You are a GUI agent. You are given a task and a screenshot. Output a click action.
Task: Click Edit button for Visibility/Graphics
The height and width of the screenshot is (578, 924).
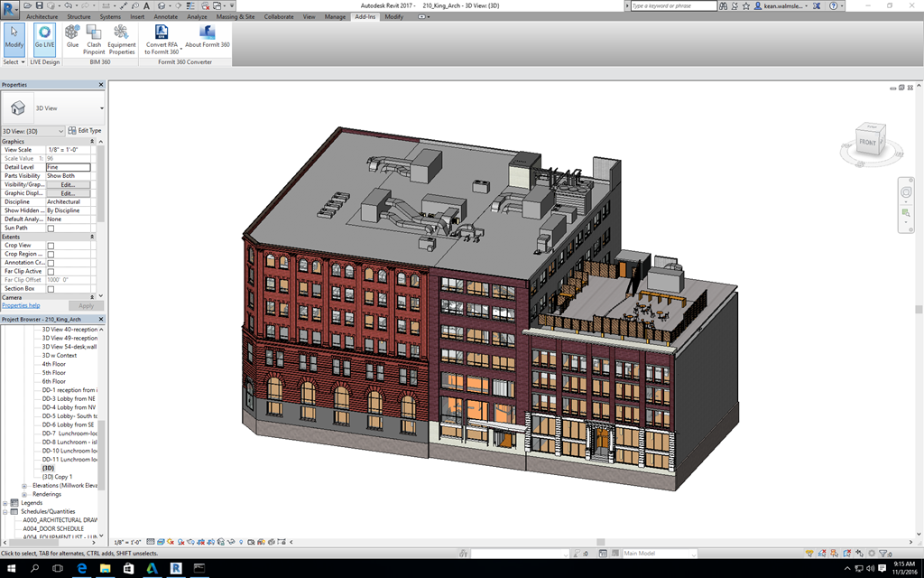pyautogui.click(x=68, y=184)
